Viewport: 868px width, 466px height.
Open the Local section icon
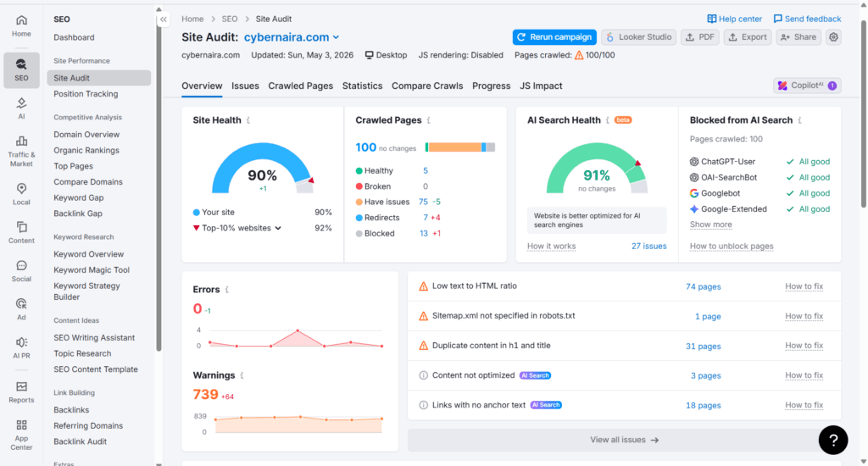pos(21,194)
